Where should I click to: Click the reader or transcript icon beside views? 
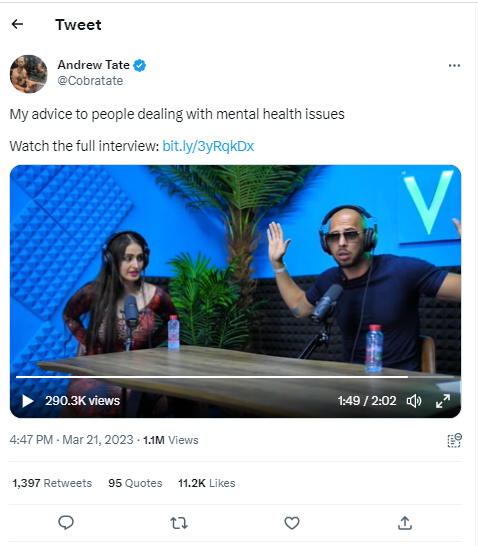point(454,440)
